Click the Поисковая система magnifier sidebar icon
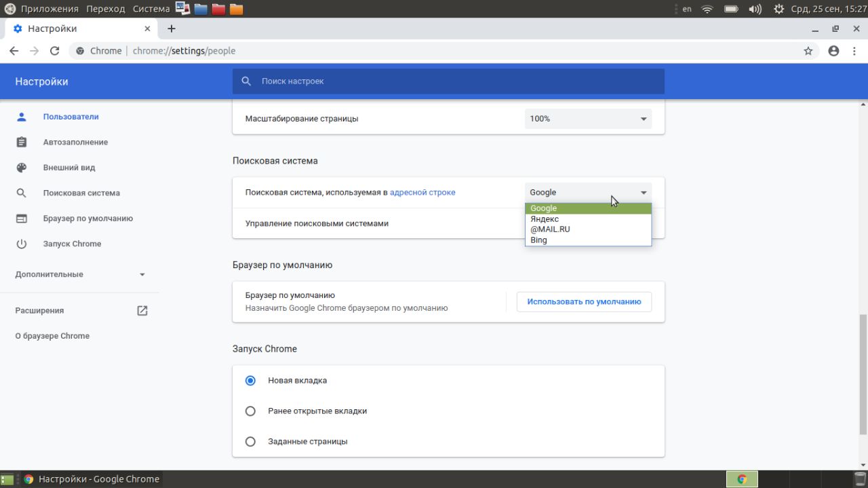 point(22,193)
